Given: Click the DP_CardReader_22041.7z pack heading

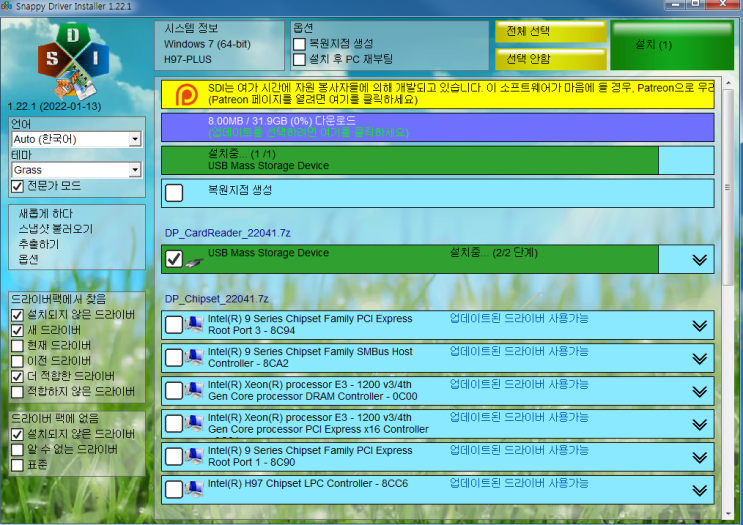Looking at the screenshot, I should point(227,233).
